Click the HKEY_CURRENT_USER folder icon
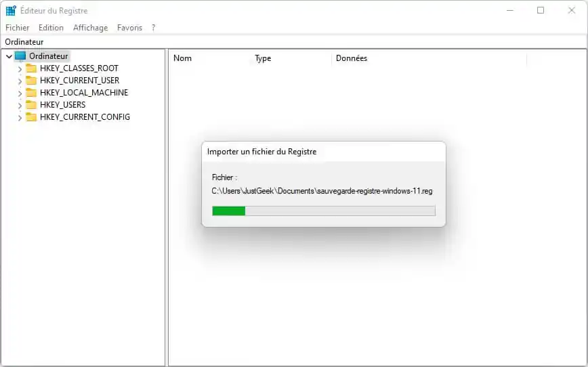 (x=31, y=80)
